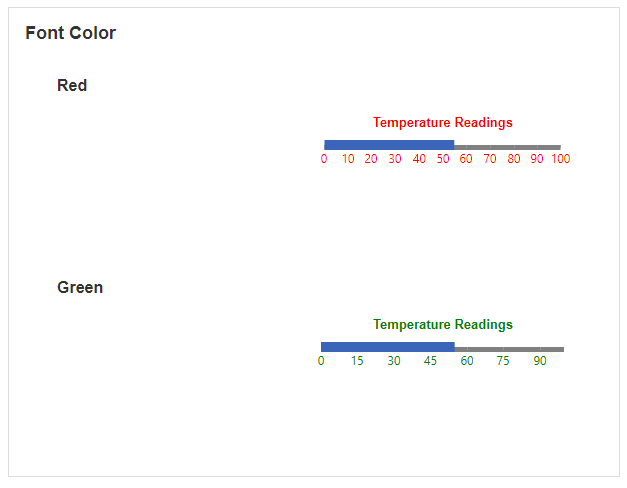This screenshot has height=488, width=627.
Task: Click the Red section label
Action: 72,86
